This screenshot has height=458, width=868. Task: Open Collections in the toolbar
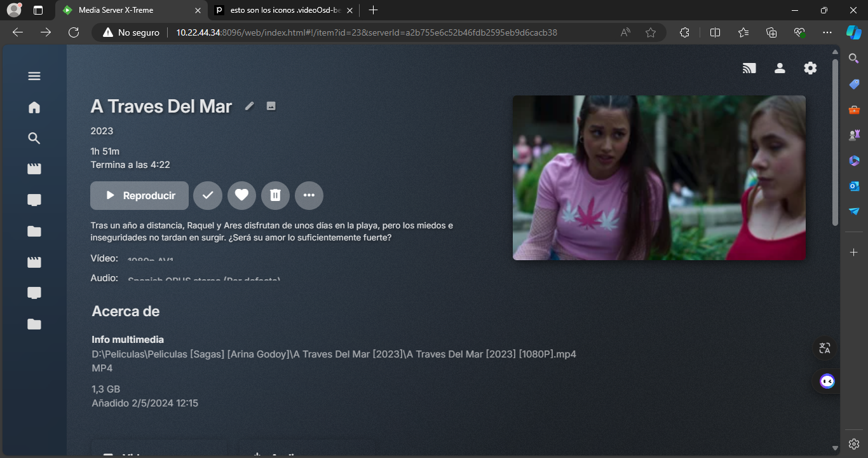click(771, 32)
